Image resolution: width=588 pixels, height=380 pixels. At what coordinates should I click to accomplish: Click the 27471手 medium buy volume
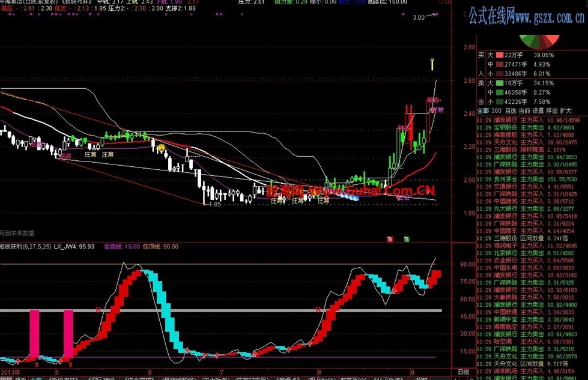click(515, 64)
